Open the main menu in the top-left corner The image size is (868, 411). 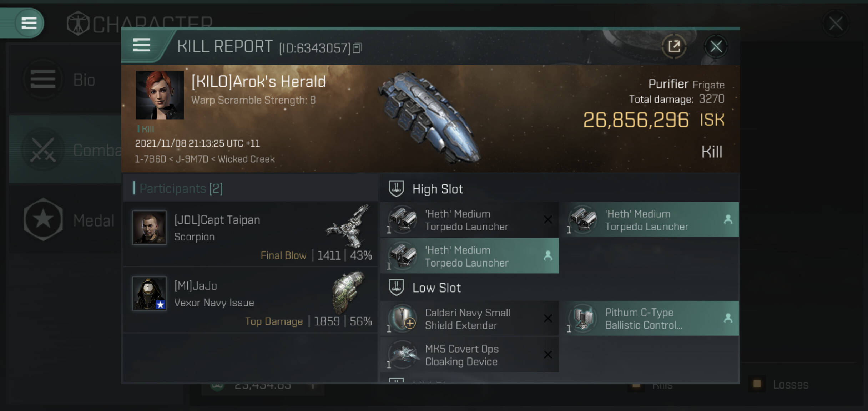click(x=29, y=23)
